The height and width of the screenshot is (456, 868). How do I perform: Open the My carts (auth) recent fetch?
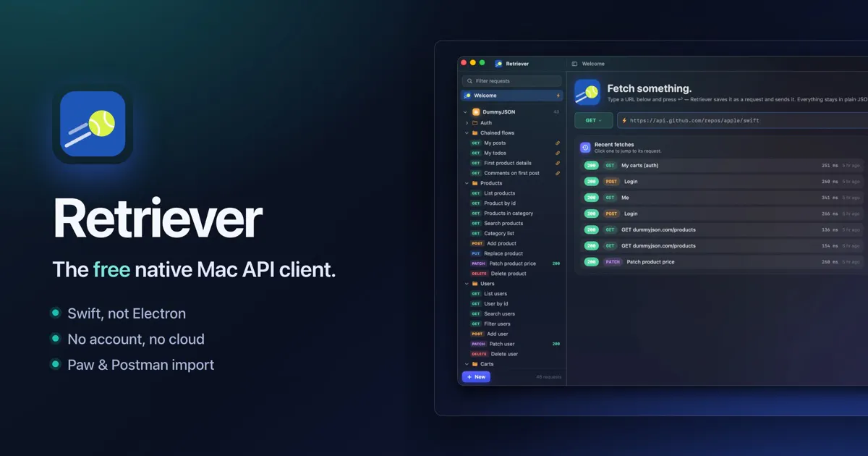tap(722, 166)
